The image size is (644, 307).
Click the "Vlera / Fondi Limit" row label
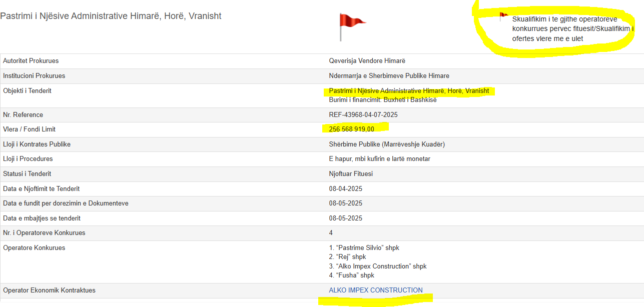[x=29, y=129]
